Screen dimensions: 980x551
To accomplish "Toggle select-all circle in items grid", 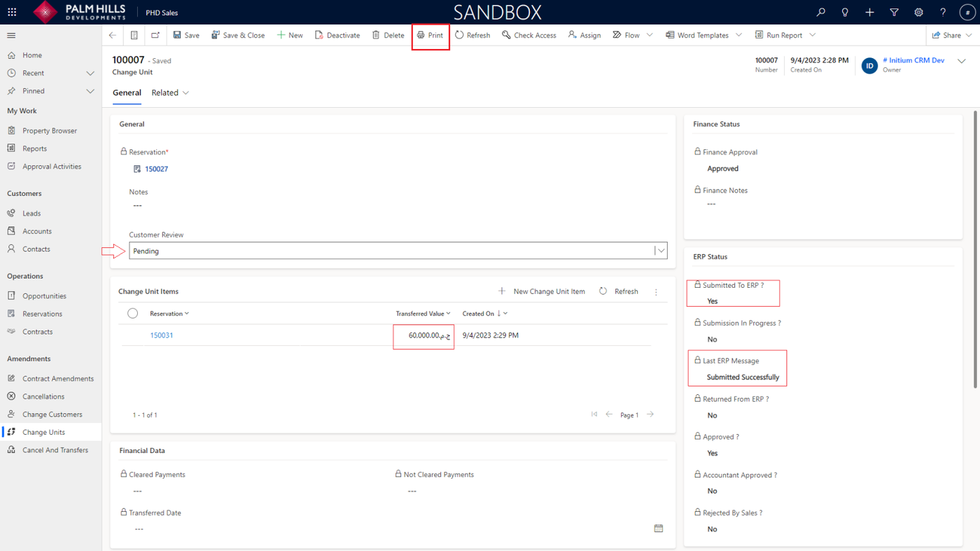I will click(x=132, y=314).
